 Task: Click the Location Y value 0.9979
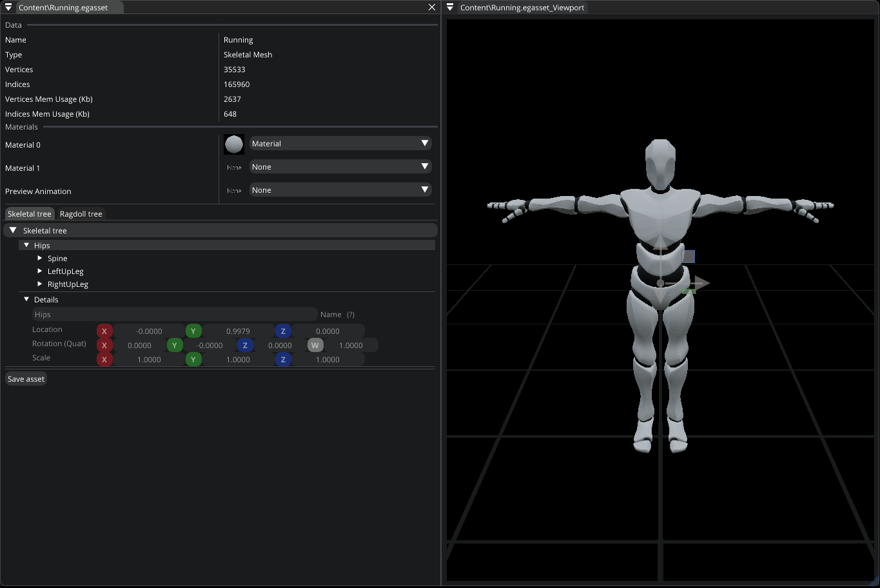(x=238, y=331)
